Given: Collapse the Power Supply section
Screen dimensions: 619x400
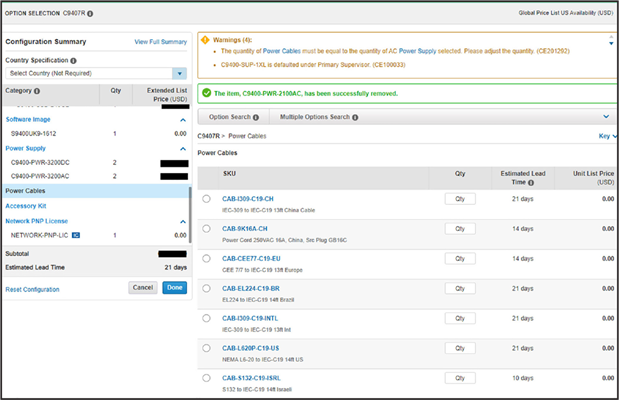Looking at the screenshot, I should (x=183, y=149).
